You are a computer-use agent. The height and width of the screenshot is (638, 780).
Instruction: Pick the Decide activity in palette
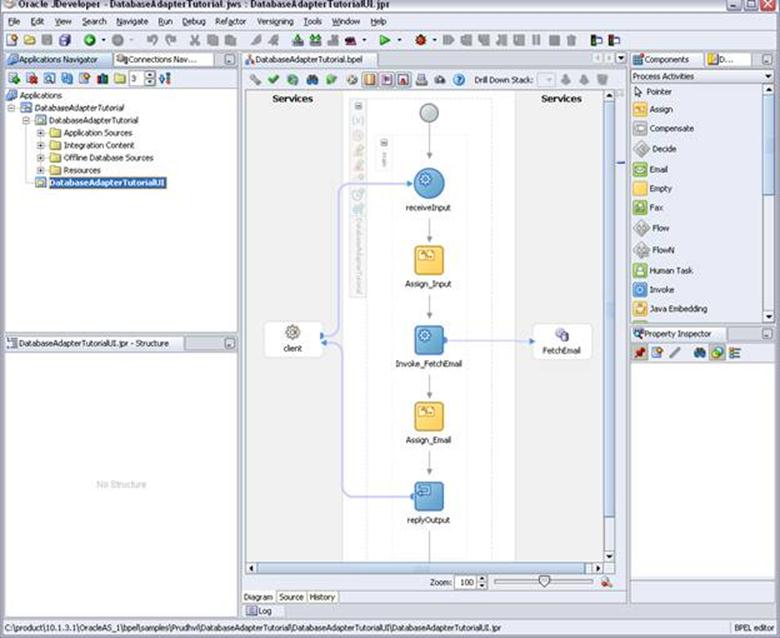(x=655, y=149)
